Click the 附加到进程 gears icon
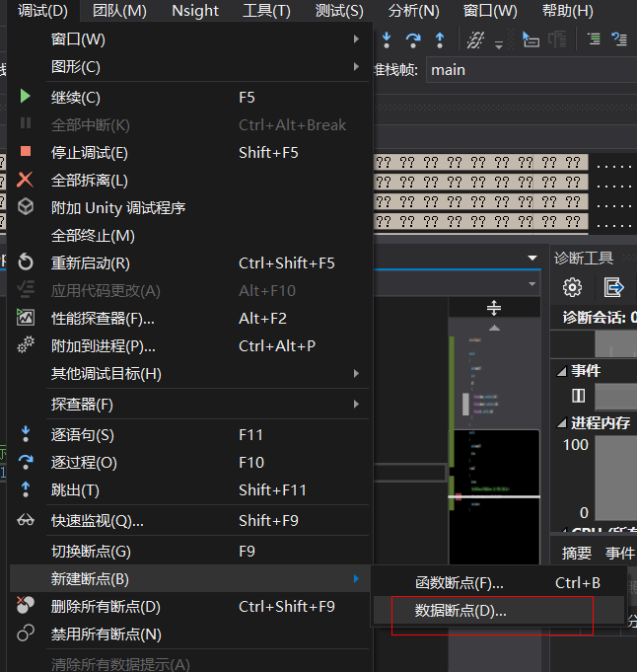This screenshot has height=672, width=637. pos(26,344)
